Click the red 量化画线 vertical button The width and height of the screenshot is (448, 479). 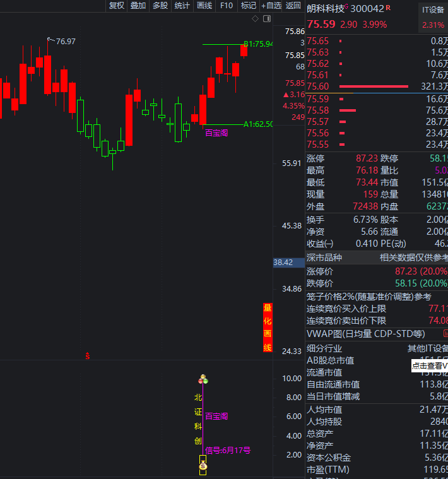coord(268,328)
